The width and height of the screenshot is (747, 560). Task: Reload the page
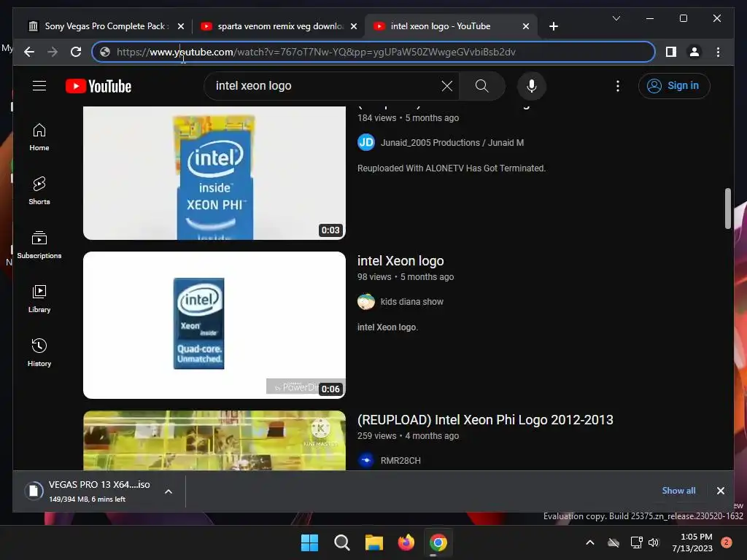(76, 52)
